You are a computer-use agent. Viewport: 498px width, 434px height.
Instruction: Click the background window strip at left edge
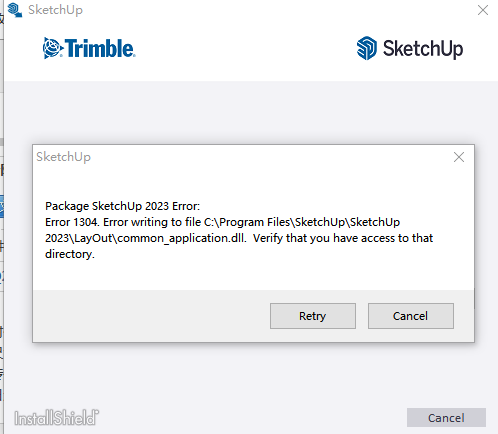(x=2, y=217)
